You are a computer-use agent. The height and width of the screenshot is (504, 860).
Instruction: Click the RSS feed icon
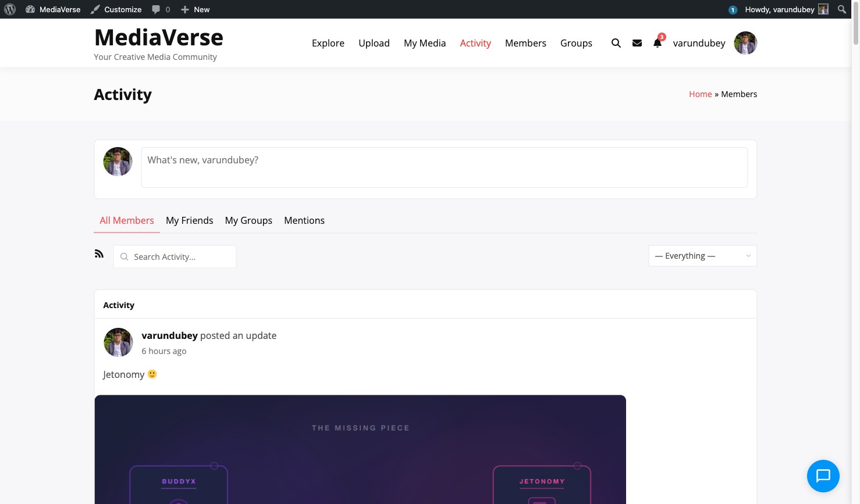click(99, 253)
